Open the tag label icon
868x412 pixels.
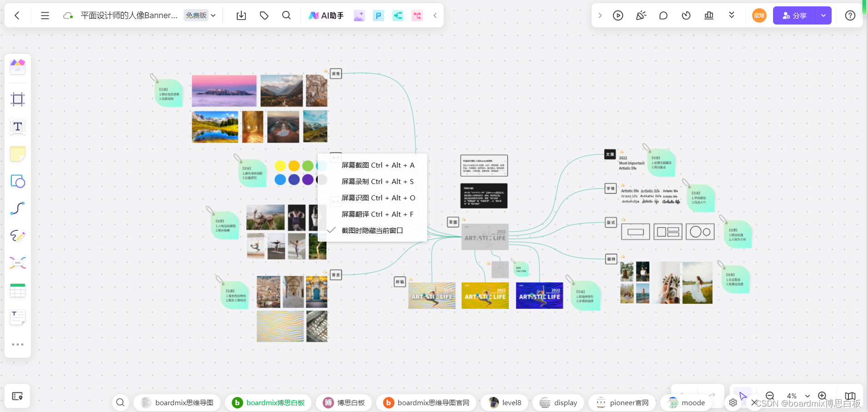(264, 15)
